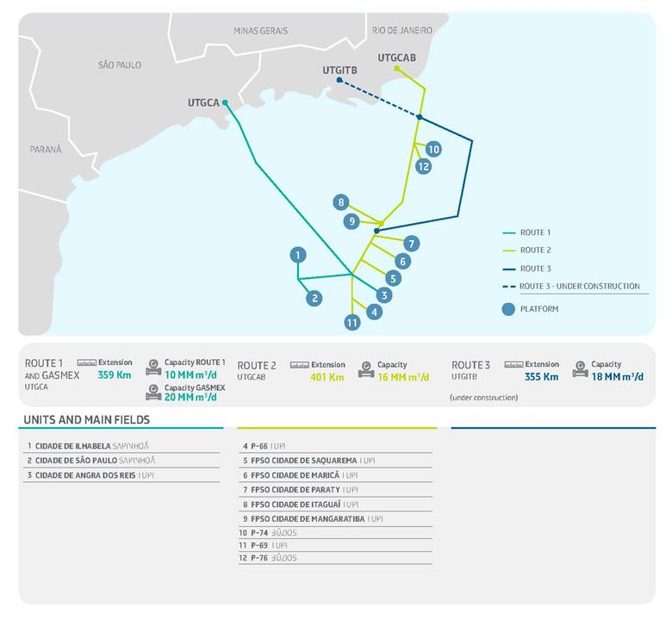The width and height of the screenshot is (672, 619).
Task: Click the Platform circle icon in the legend
Action: tap(511, 307)
